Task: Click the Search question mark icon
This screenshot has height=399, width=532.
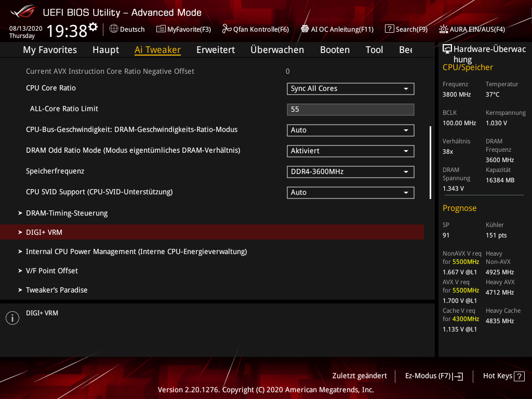Action: pyautogui.click(x=390, y=29)
